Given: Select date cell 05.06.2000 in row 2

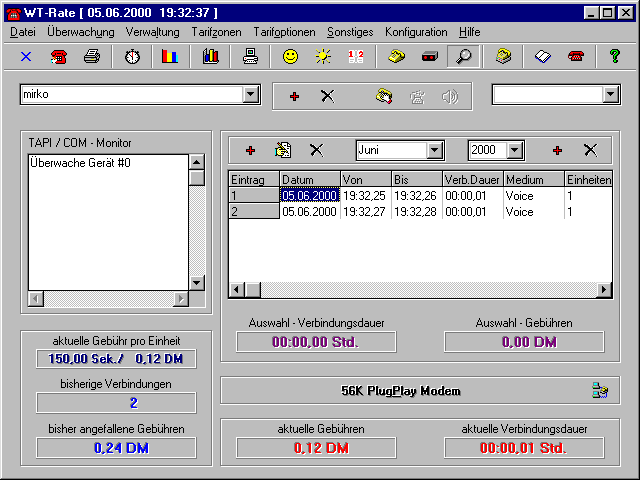Looking at the screenshot, I should (x=310, y=211).
